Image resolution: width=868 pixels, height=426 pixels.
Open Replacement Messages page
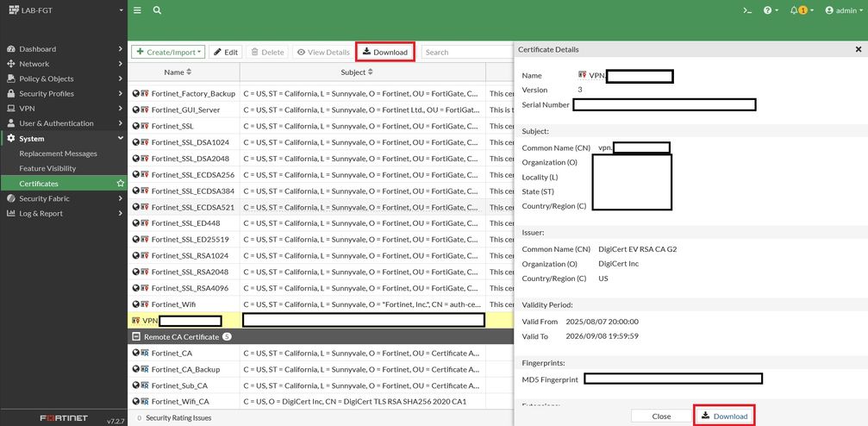(58, 153)
